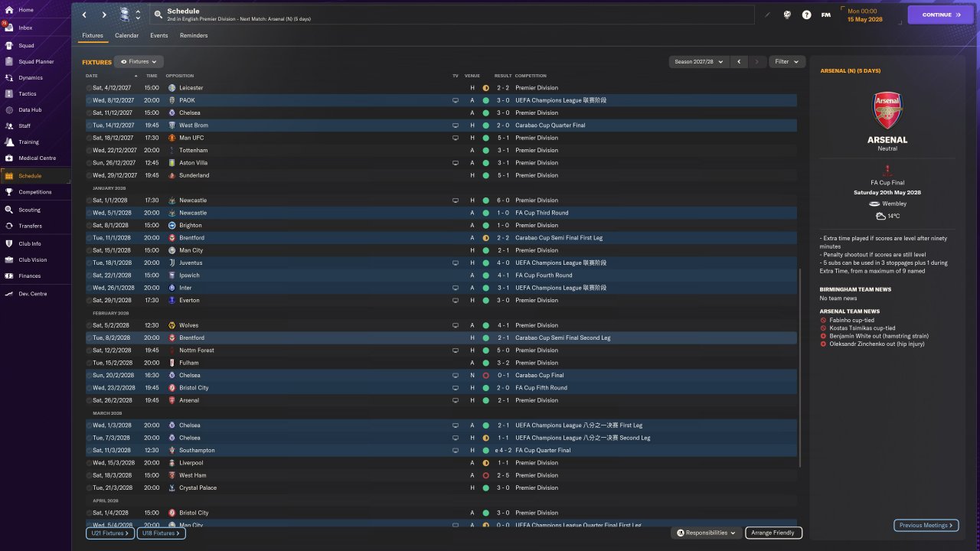The image size is (980, 551).
Task: Click the Arsenal crest in the next match panel
Action: [x=887, y=110]
